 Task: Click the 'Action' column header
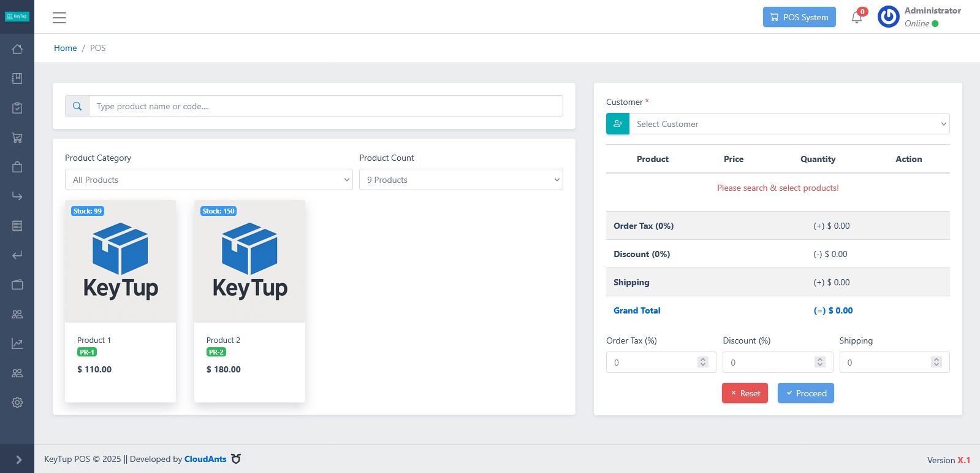[909, 159]
